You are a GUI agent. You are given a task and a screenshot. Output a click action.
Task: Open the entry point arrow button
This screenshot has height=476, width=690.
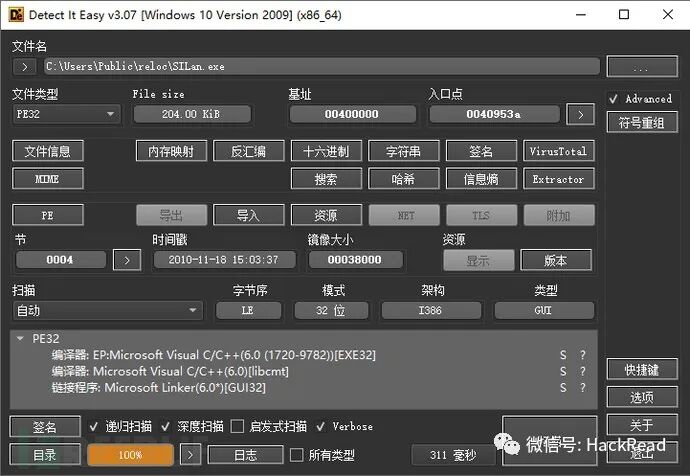pos(580,114)
